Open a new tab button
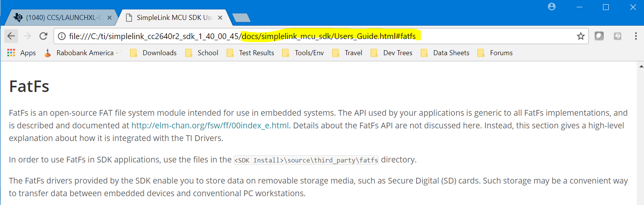The height and width of the screenshot is (205, 644). (241, 18)
